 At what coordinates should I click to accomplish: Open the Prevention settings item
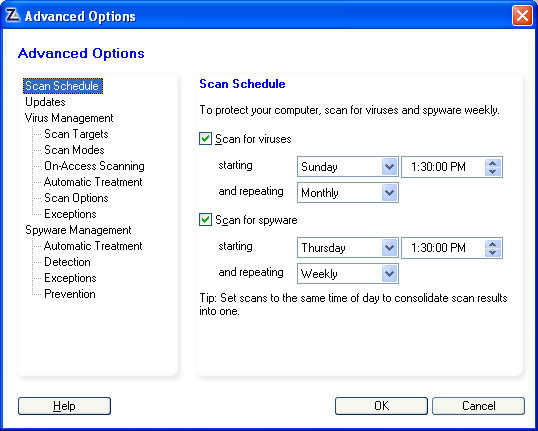(x=70, y=294)
